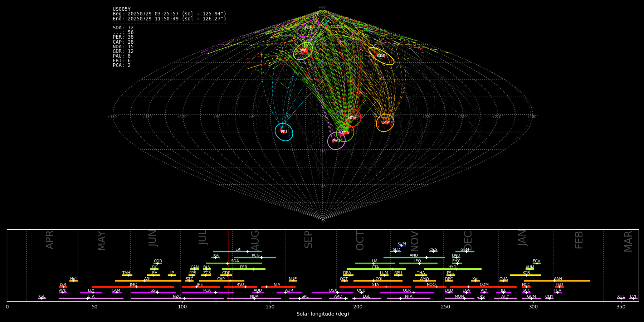Click the JXA shower bar in the timeline
Screen dimensions: 644x322
point(216,258)
